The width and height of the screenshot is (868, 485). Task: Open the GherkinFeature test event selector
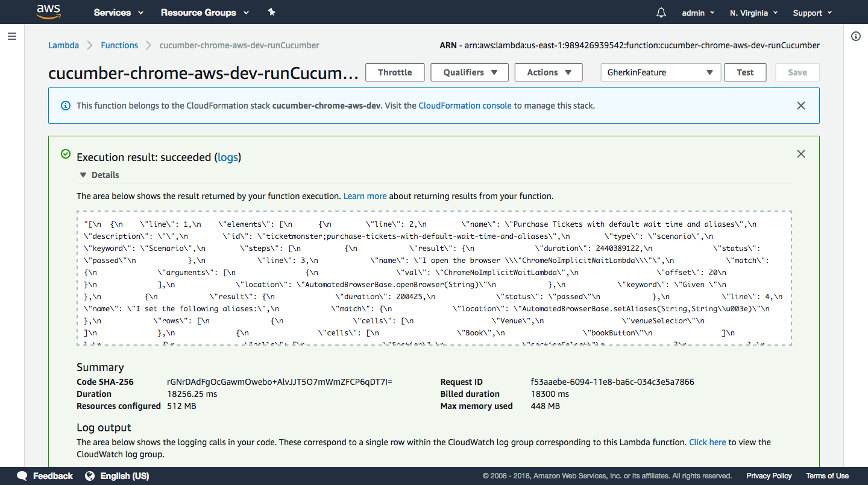pos(660,72)
